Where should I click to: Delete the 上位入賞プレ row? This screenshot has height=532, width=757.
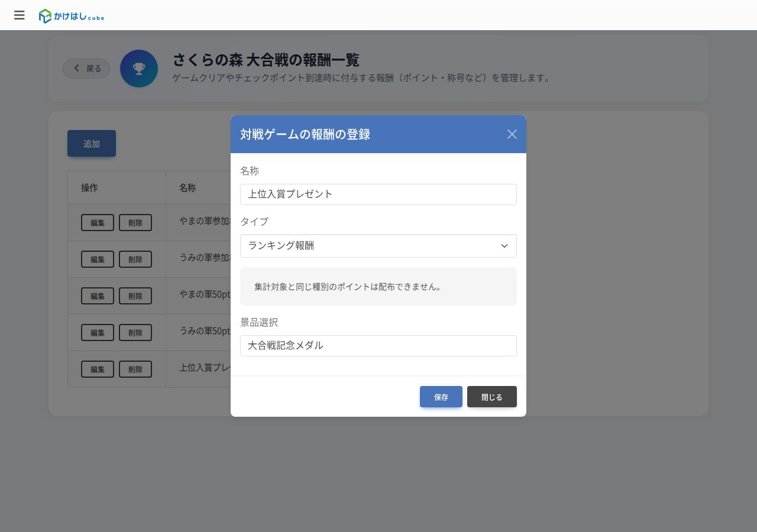tap(135, 369)
